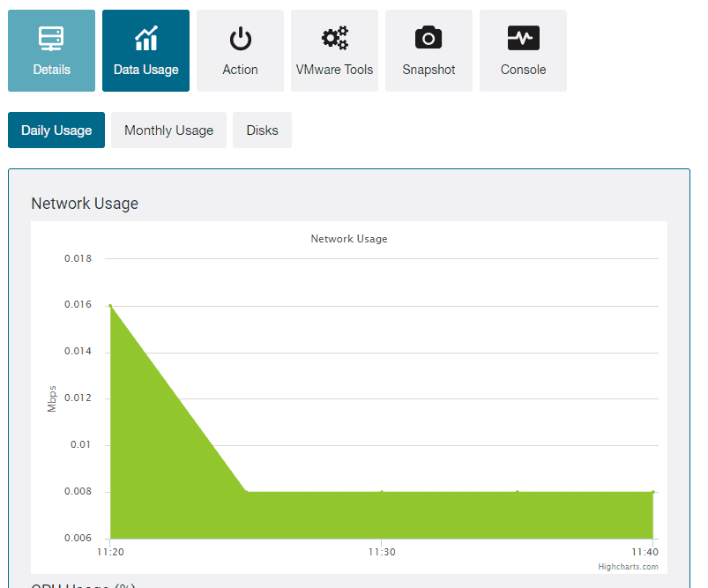Image resolution: width=708 pixels, height=588 pixels.
Task: Open the Details server icon tab
Action: (x=51, y=50)
